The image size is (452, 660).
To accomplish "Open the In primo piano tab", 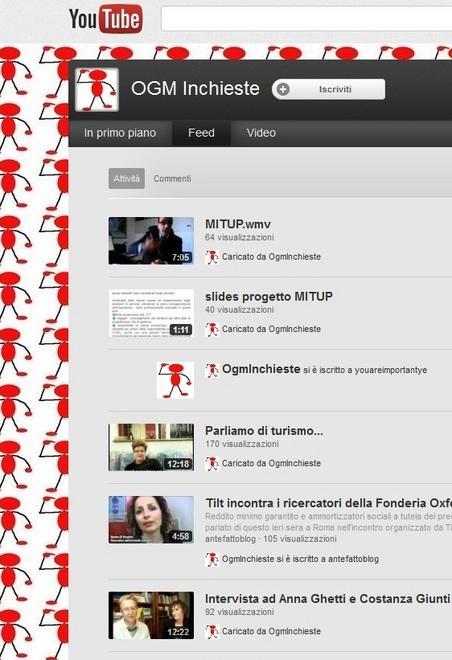I will [x=120, y=133].
